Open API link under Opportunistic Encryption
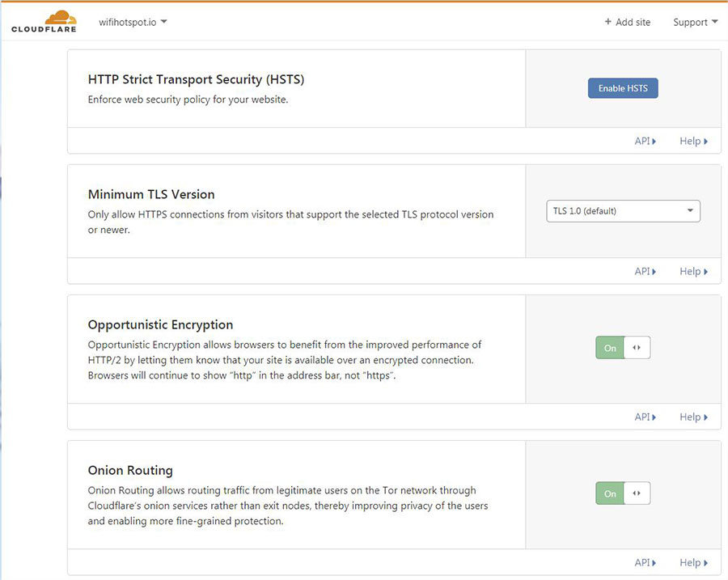The image size is (728, 580). [645, 417]
